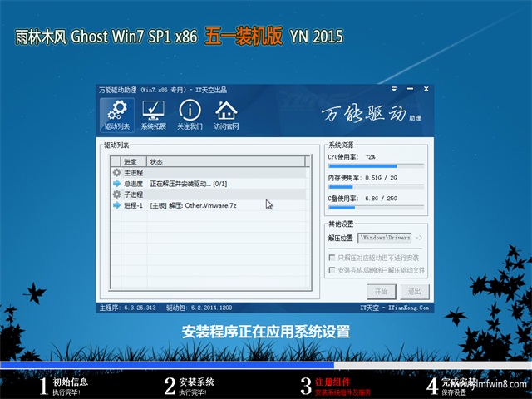Click step 3 注册组件 at bottom

[336, 386]
